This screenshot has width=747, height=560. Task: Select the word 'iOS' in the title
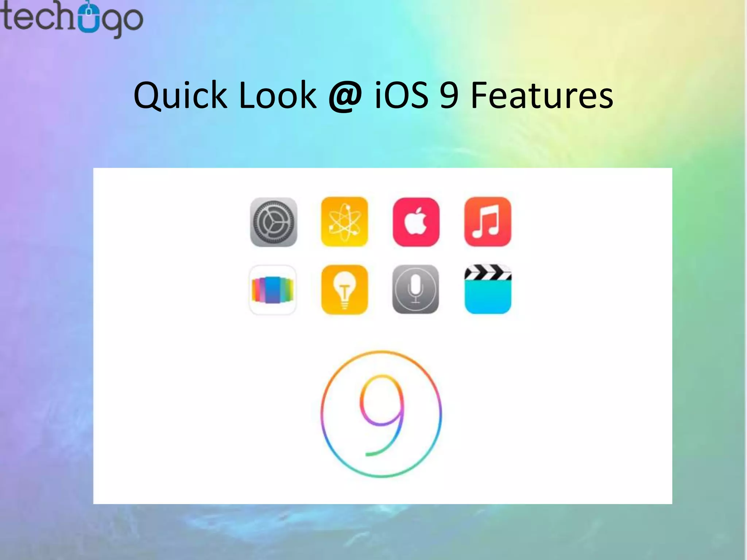pos(402,95)
